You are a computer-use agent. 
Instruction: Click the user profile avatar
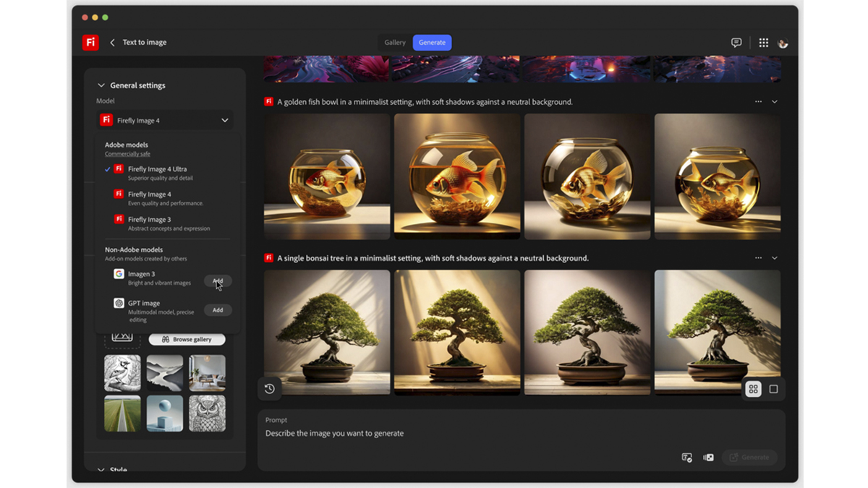[x=783, y=43]
